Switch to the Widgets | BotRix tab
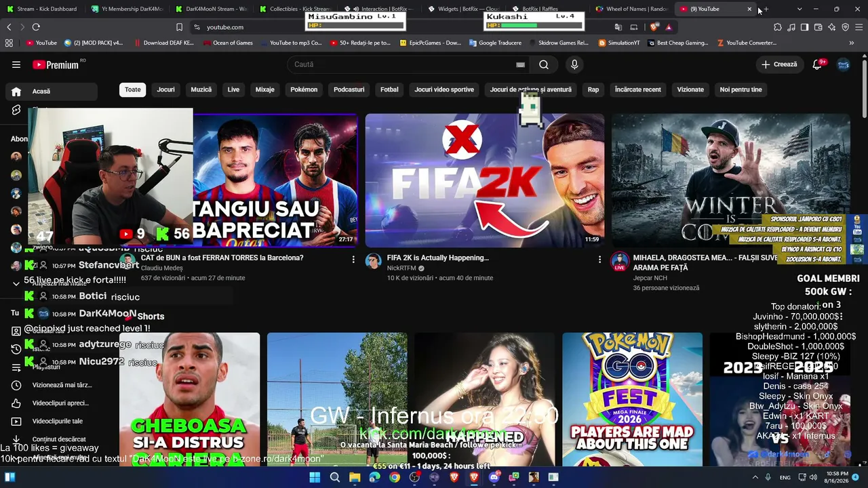This screenshot has height=488, width=868. pyautogui.click(x=463, y=9)
